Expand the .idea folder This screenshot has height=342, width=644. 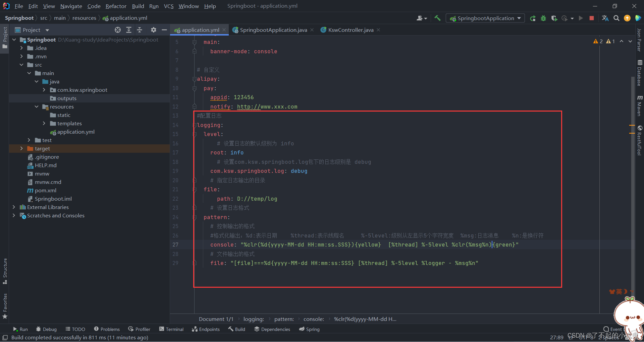pos(21,48)
